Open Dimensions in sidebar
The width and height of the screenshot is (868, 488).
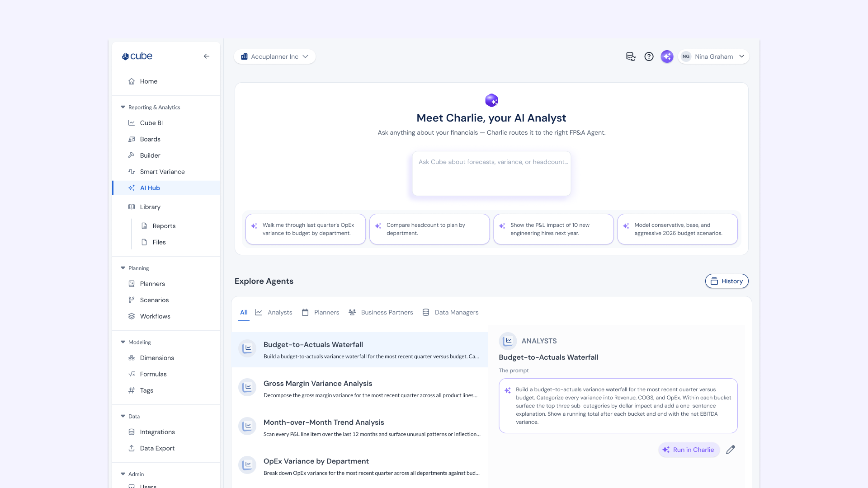[166, 358]
